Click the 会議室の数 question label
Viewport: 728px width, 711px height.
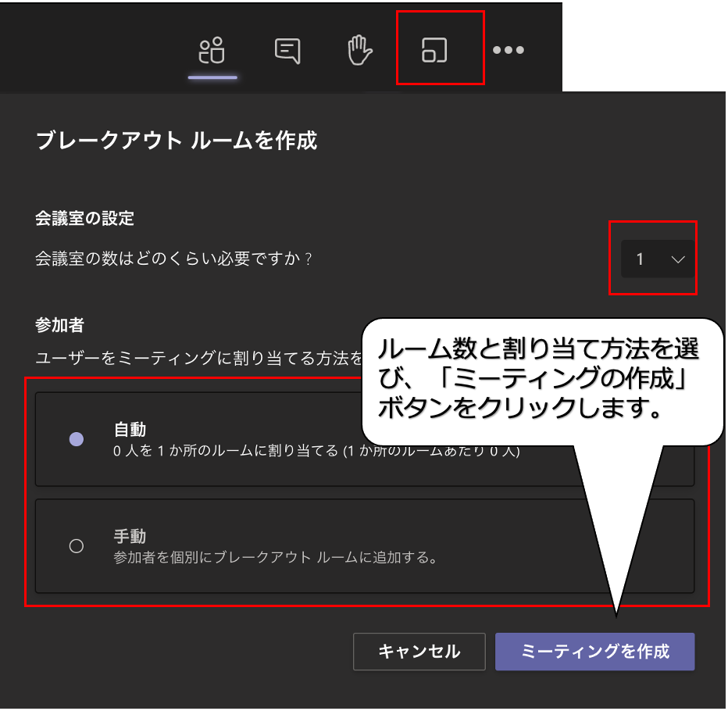pyautogui.click(x=173, y=259)
